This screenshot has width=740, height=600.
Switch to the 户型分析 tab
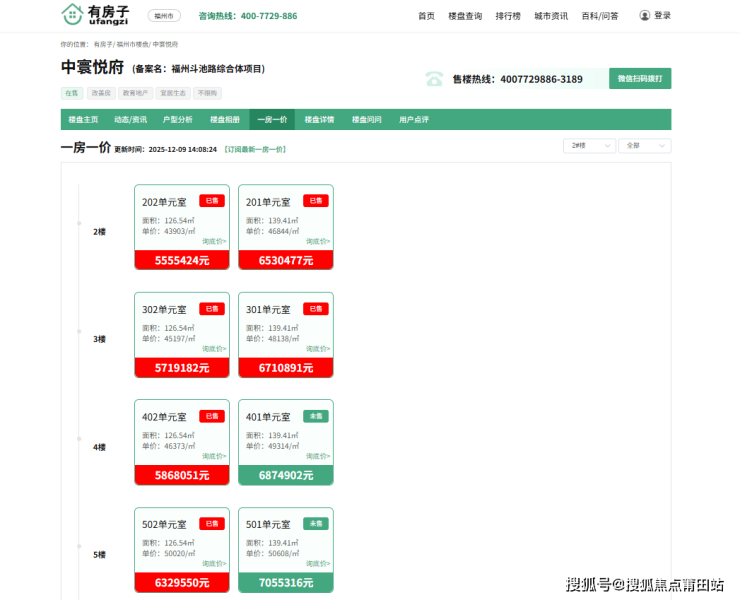tap(177, 119)
